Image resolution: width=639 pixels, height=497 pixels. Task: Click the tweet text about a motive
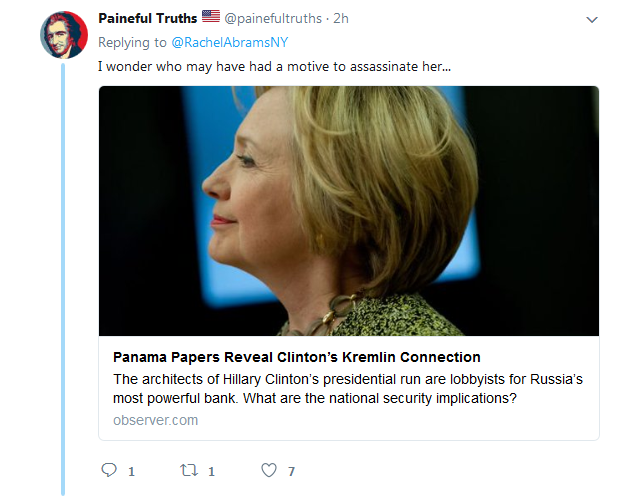[273, 66]
